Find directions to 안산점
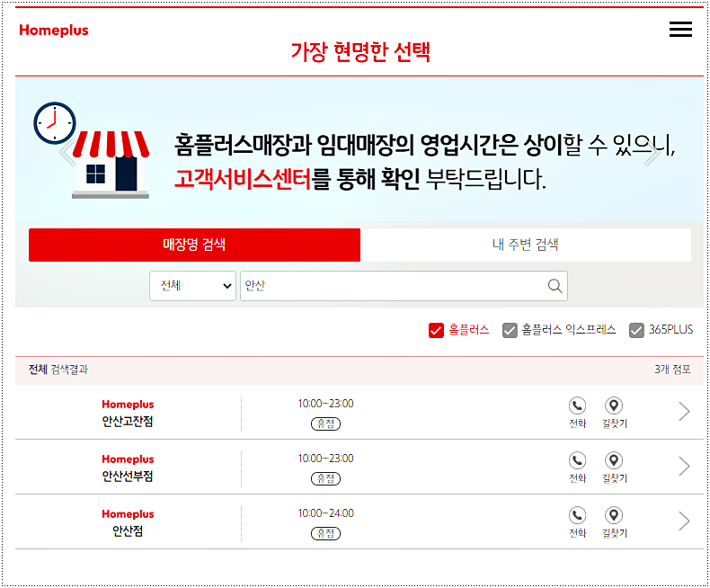710x588 pixels. (614, 521)
